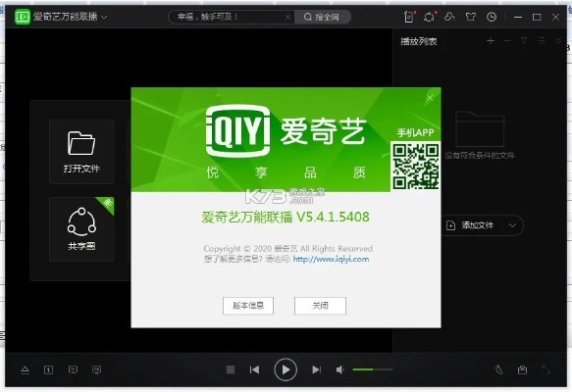The image size is (572, 392).
Task: Open the clipboard notes icon in title bar
Action: [410, 17]
